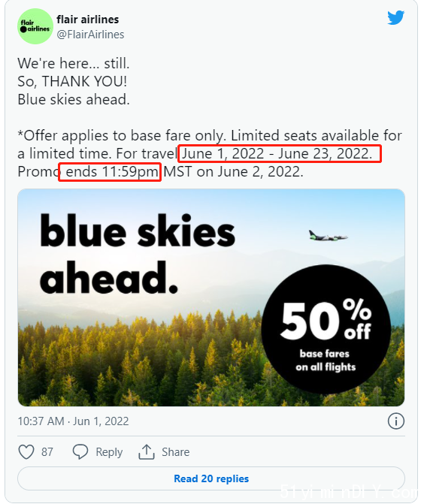Click the tweet text We're here... still.

pyautogui.click(x=74, y=63)
